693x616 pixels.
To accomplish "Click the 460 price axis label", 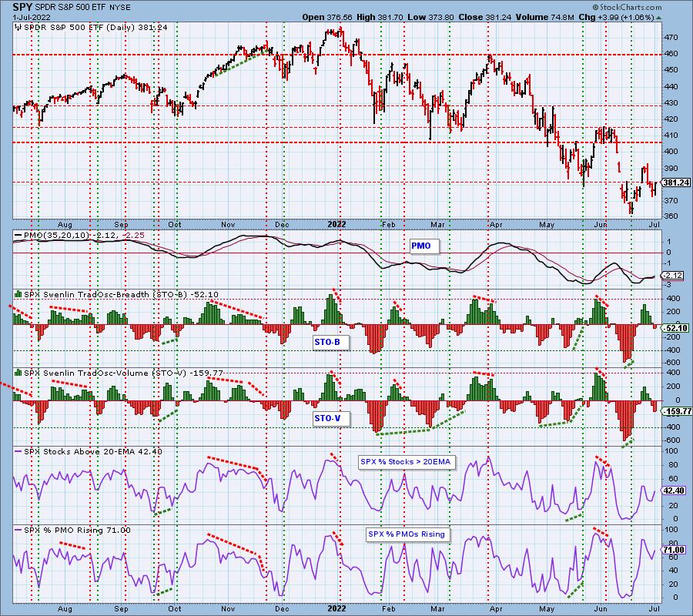I will (671, 54).
